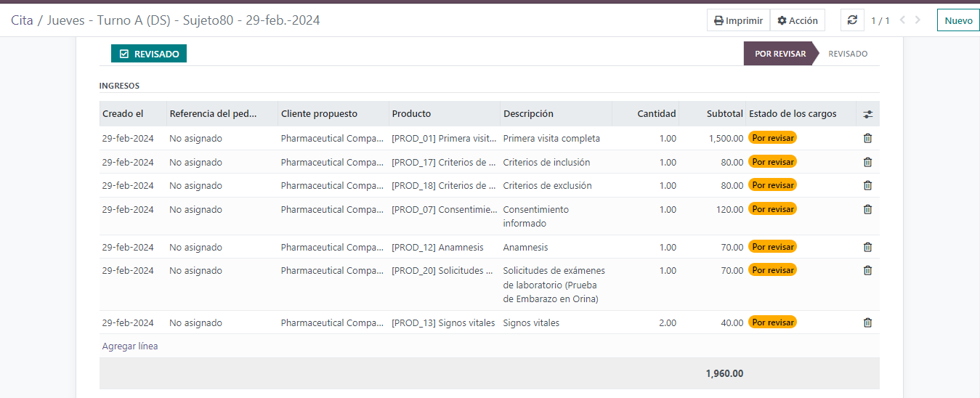
Task: Open the Acción dropdown menu
Action: 797,20
